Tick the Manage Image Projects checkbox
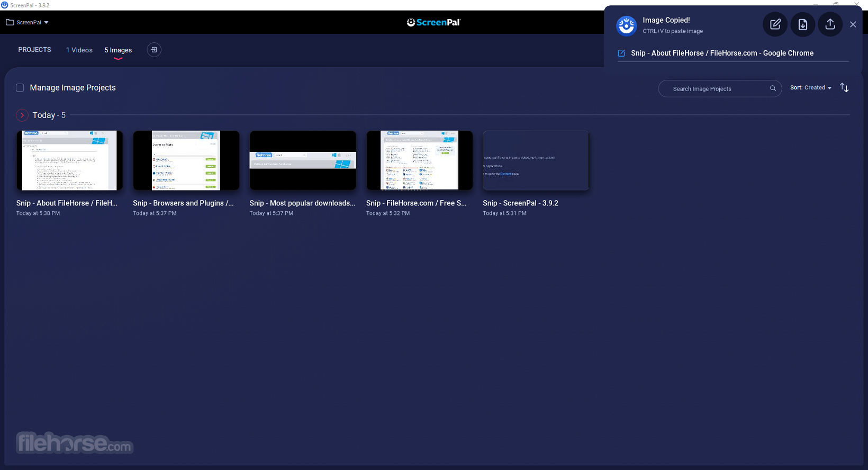868x470 pixels. 20,88
